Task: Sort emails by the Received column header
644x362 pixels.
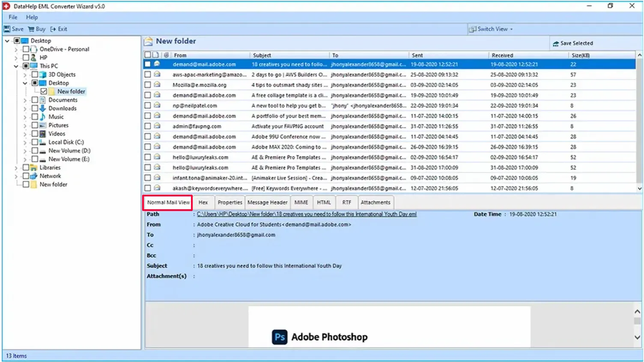Action: [x=528, y=55]
